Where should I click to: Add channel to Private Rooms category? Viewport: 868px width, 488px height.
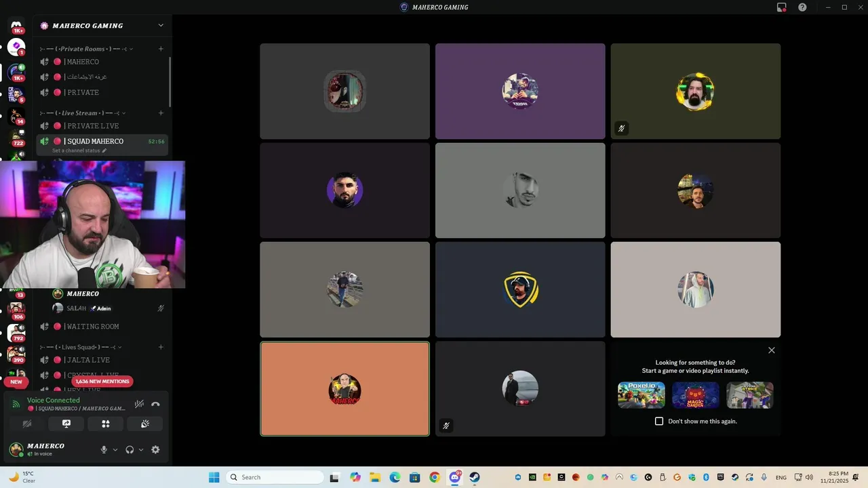[x=161, y=49]
